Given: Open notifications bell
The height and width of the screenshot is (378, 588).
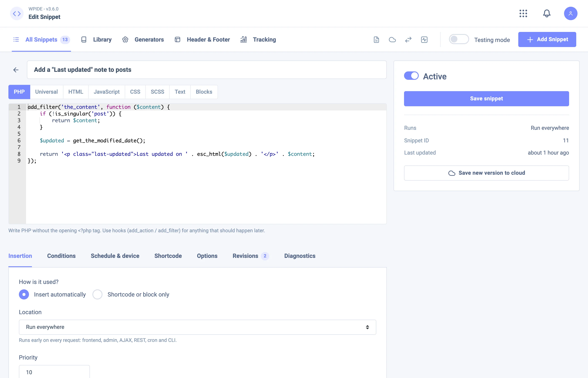Looking at the screenshot, I should coord(547,13).
